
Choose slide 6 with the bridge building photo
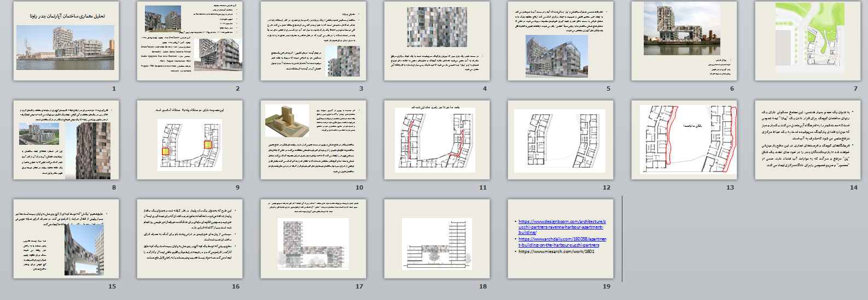684,41
